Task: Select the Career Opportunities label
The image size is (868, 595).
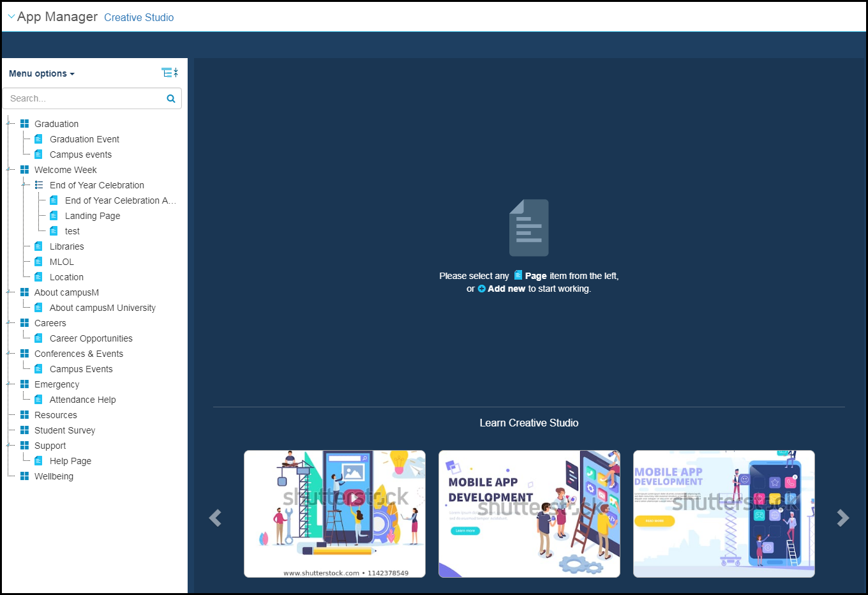Action: coord(91,338)
